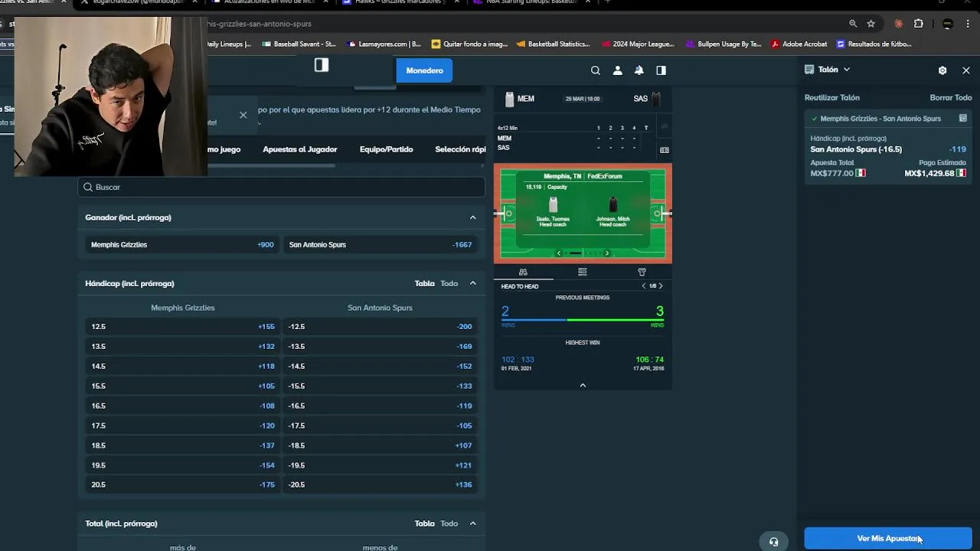Viewport: 980px width, 551px height.
Task: Collapse the Total (incl. prórroga) section
Action: 472,523
